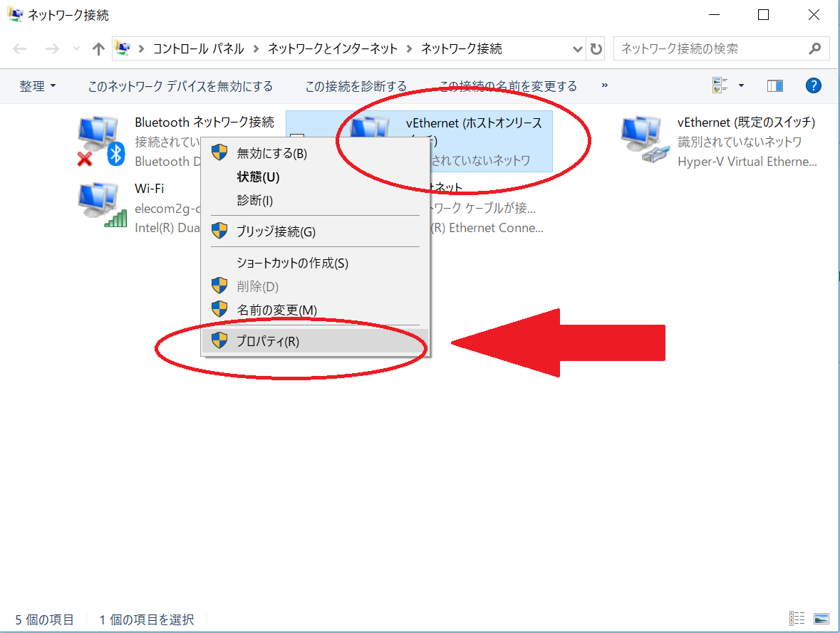Choose ブリッジ接続(G) in context menu
This screenshot has height=633, width=840.
click(276, 231)
